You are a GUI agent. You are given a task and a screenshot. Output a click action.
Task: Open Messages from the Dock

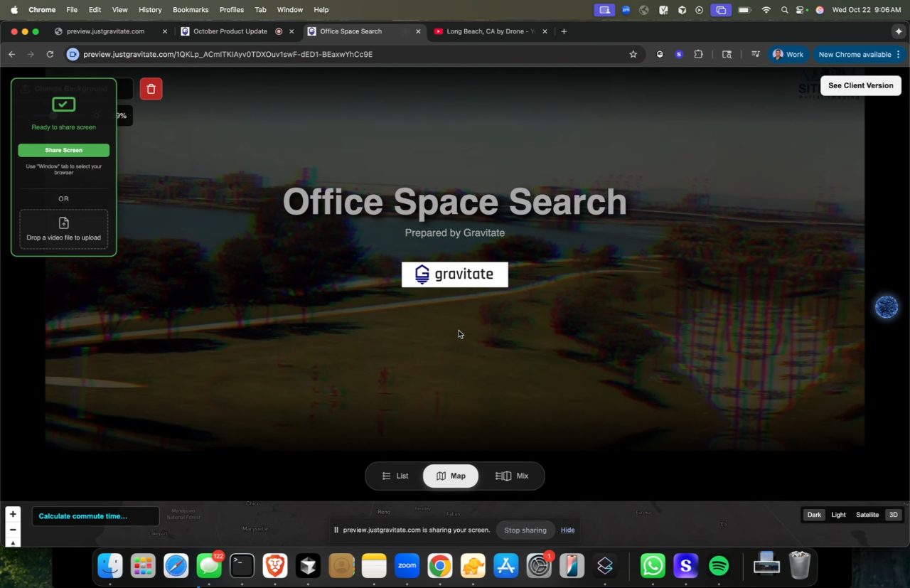pos(209,566)
